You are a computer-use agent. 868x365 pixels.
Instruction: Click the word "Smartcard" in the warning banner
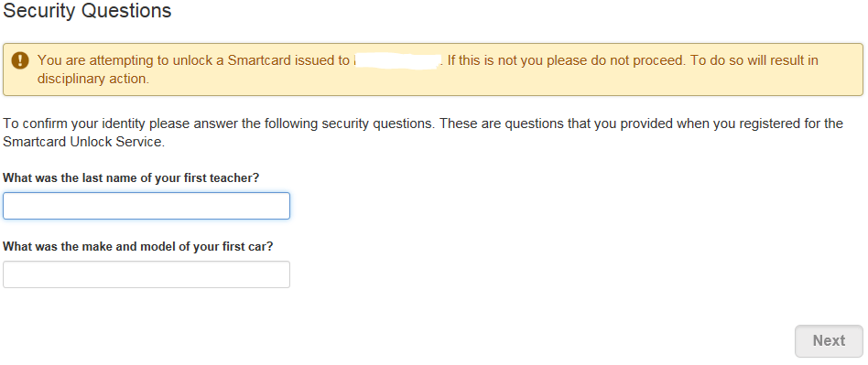[x=259, y=60]
